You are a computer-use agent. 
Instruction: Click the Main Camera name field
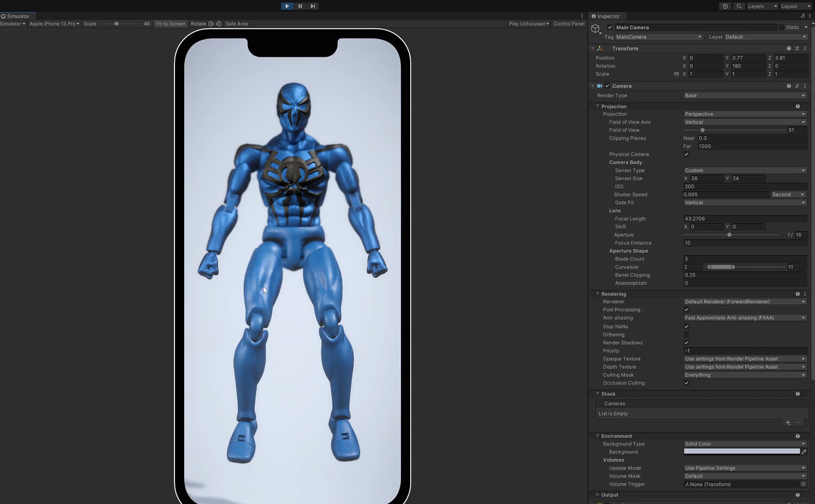point(695,28)
